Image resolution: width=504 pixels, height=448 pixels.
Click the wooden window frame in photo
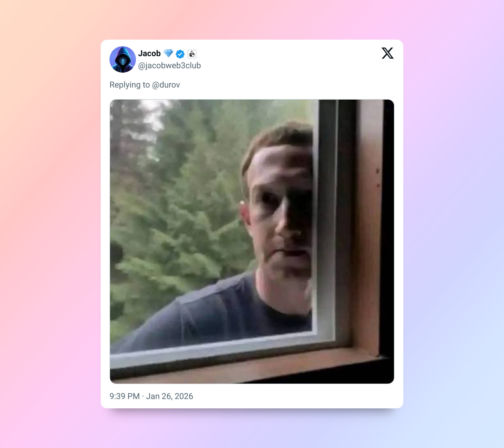pos(369,220)
